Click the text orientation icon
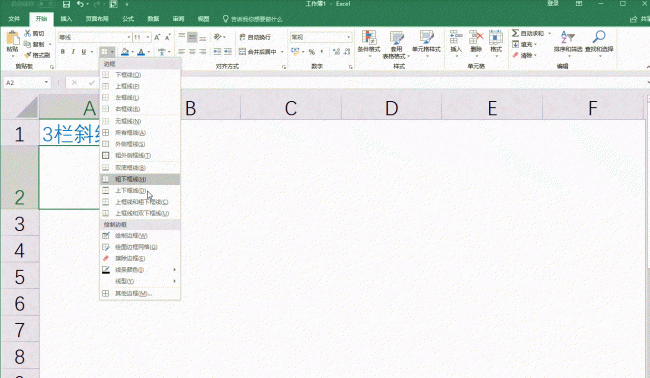Viewport: 650px width, 378px height. click(218, 37)
